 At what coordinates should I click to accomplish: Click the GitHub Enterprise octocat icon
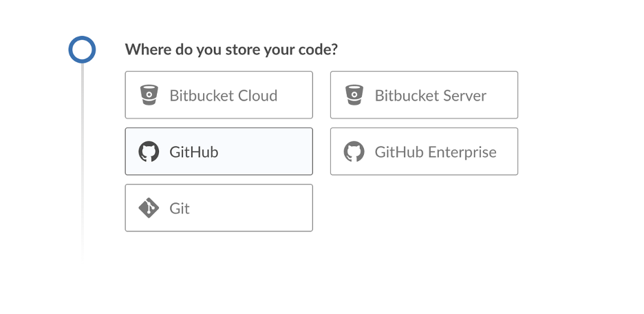coord(354,151)
